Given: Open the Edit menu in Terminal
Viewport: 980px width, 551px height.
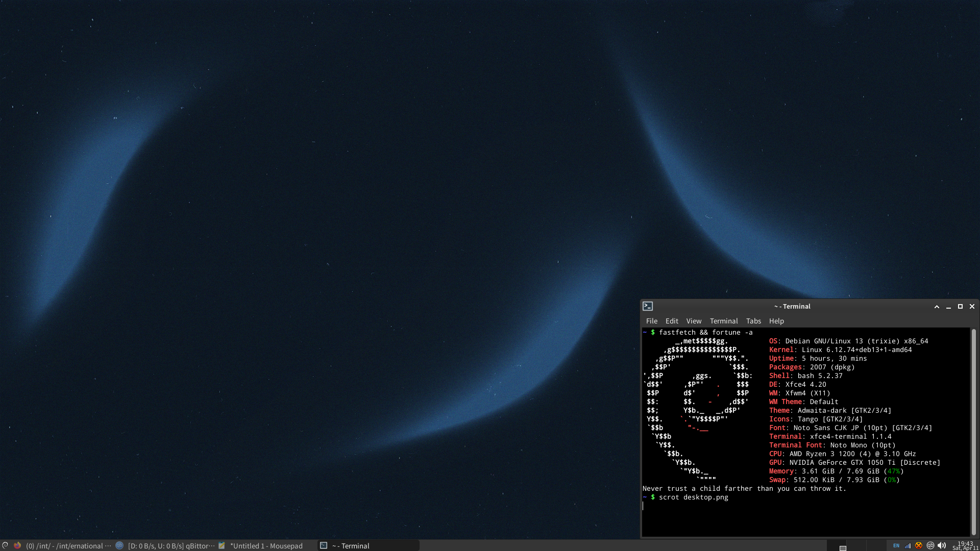Looking at the screenshot, I should tap(672, 321).
